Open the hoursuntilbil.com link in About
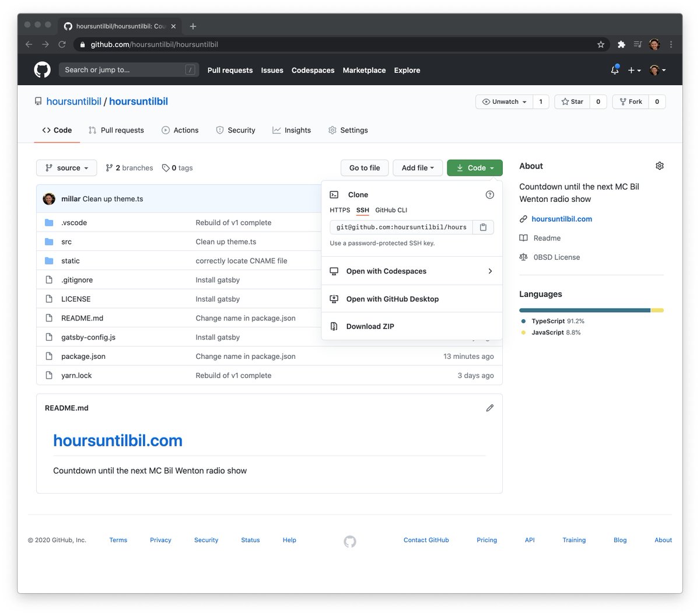This screenshot has height=615, width=700. coord(562,219)
